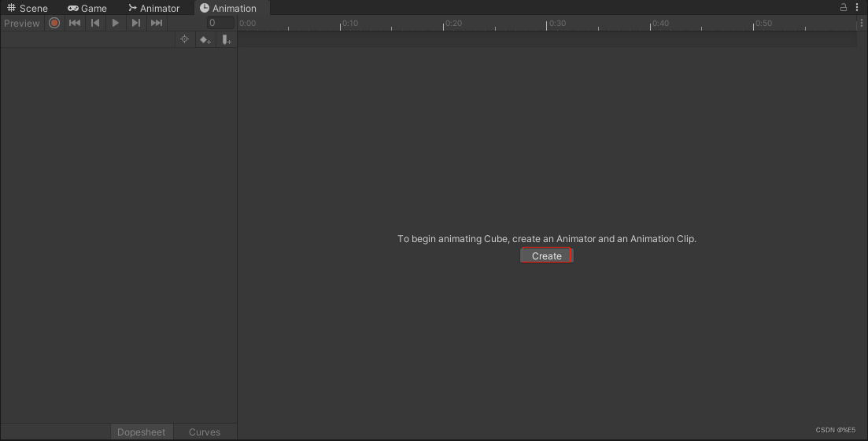Click the Add Event icon
This screenshot has width=868, height=441.
coord(227,40)
